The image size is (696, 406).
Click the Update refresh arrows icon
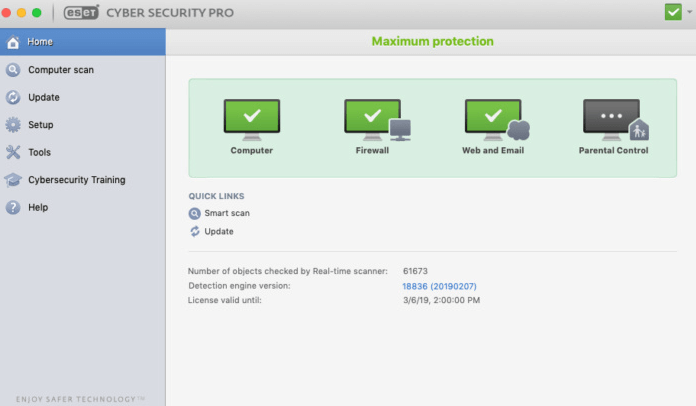pyautogui.click(x=194, y=231)
